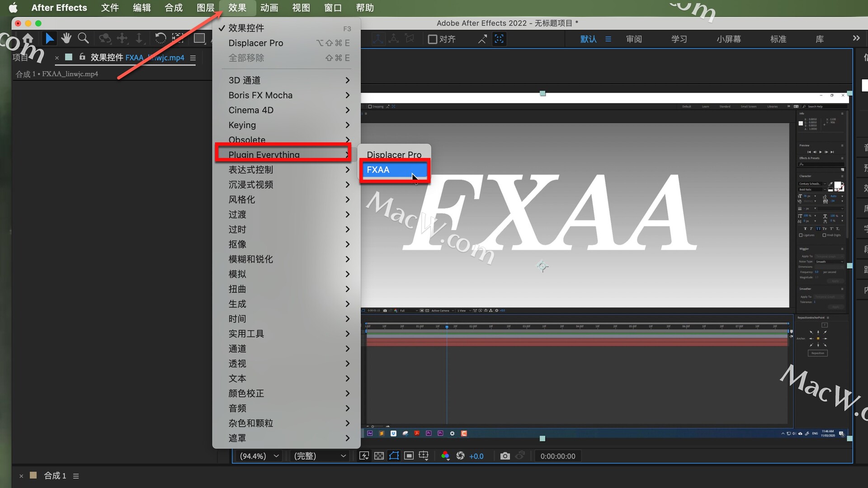
Task: Open 默认 workspace menu icon
Action: [x=608, y=39]
